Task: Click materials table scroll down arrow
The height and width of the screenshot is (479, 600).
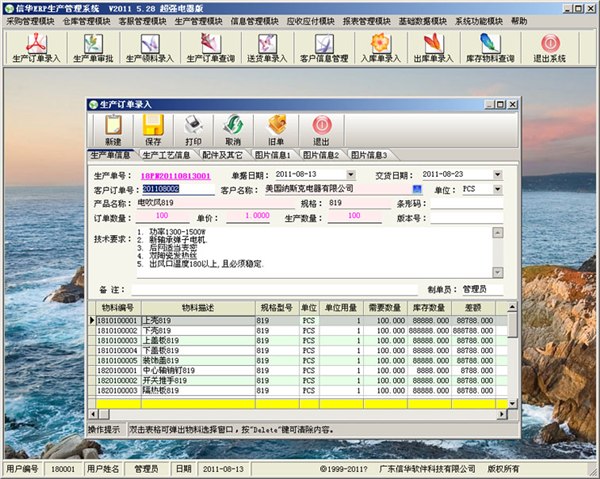Action: coord(512,403)
